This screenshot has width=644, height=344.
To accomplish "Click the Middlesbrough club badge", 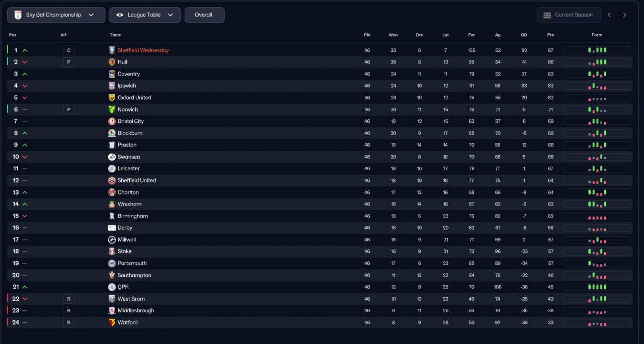I will point(112,311).
